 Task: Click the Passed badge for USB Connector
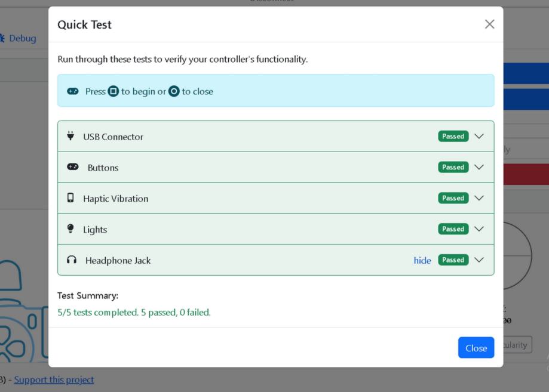453,136
